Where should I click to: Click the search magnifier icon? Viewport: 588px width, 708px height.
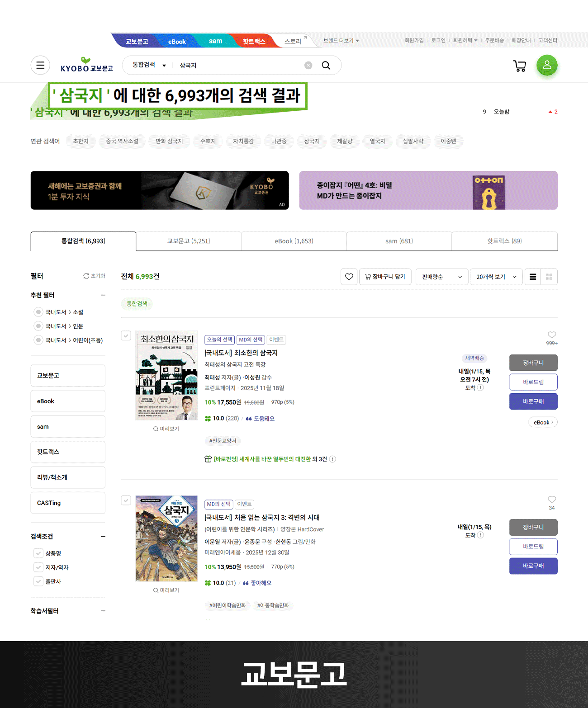click(x=326, y=65)
